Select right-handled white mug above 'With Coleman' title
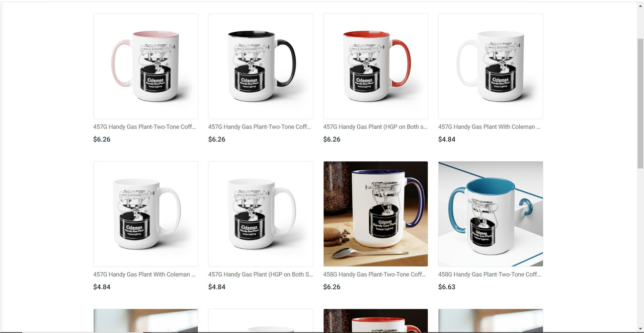The height and width of the screenshot is (333, 644). pyautogui.click(x=145, y=214)
